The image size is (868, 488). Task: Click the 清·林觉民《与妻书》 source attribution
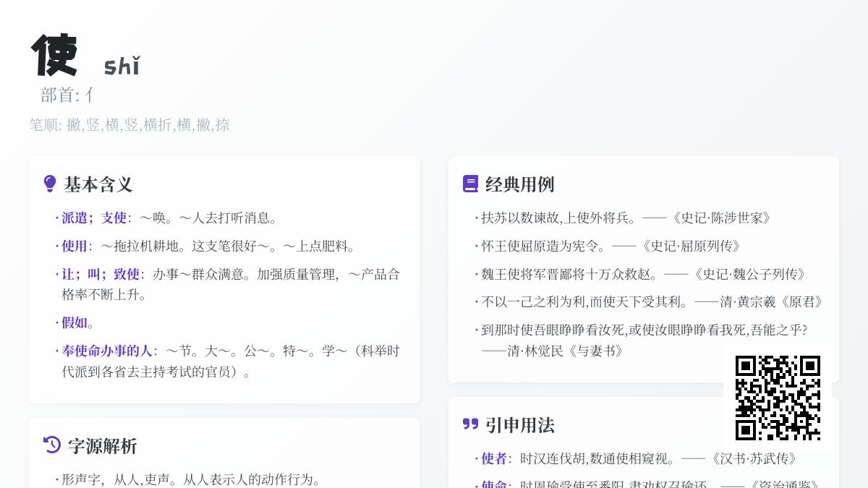click(x=566, y=351)
